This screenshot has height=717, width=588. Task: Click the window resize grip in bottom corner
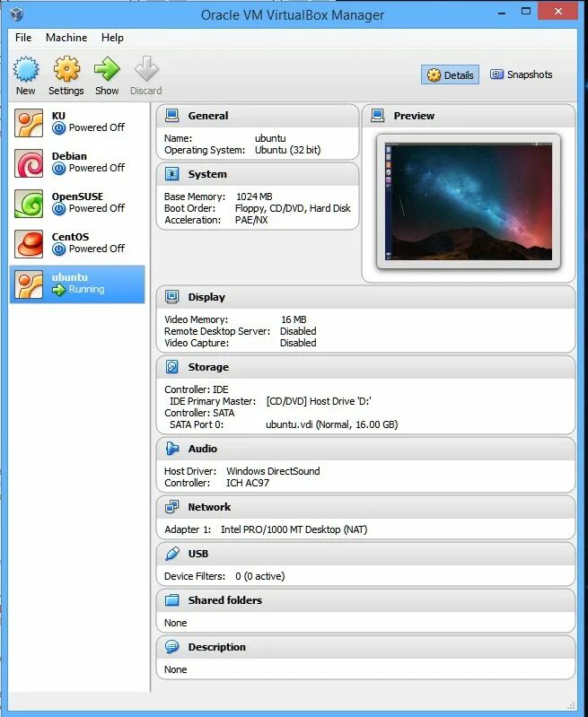(x=571, y=704)
